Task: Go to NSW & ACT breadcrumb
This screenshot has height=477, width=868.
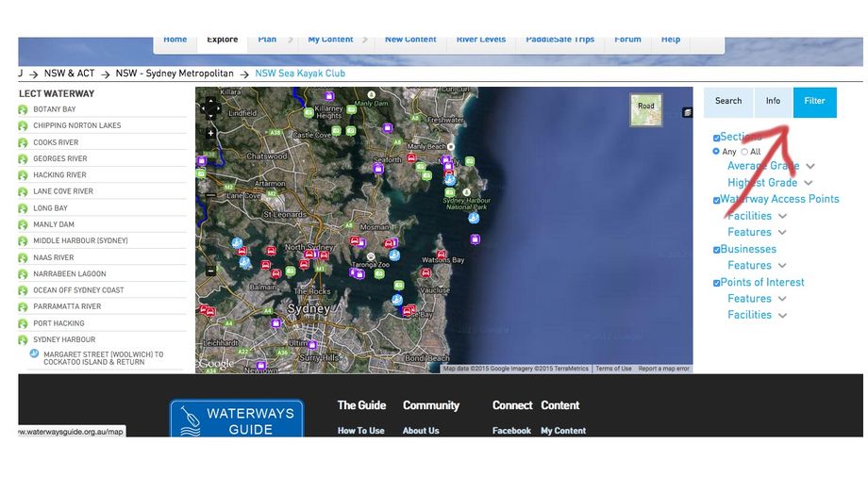Action: tap(69, 73)
